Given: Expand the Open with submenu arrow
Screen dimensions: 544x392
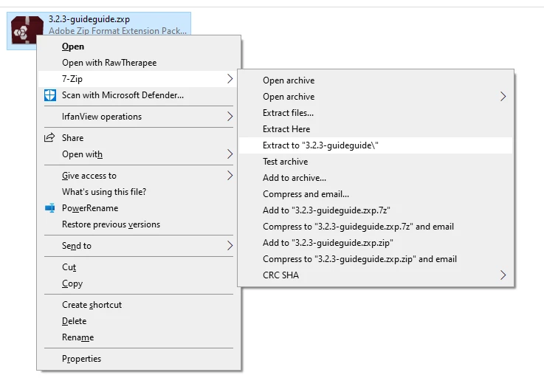Looking at the screenshot, I should (230, 154).
